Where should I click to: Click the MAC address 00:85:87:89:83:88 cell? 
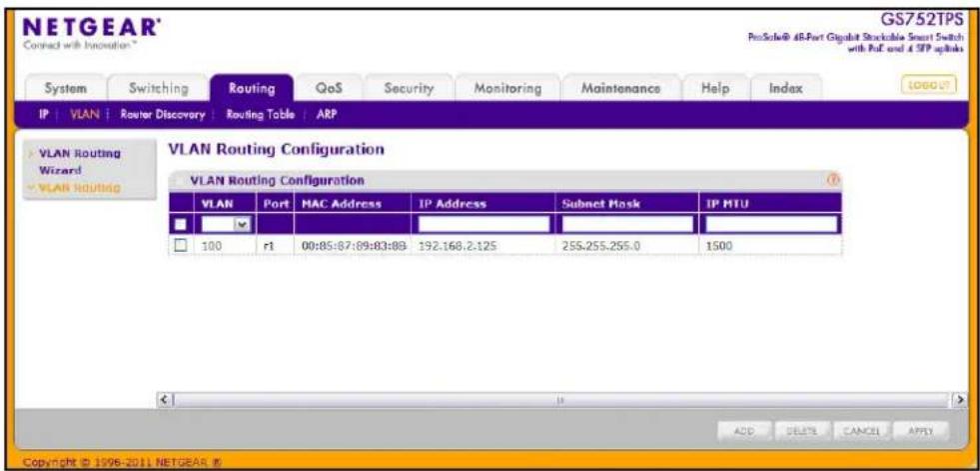[354, 246]
